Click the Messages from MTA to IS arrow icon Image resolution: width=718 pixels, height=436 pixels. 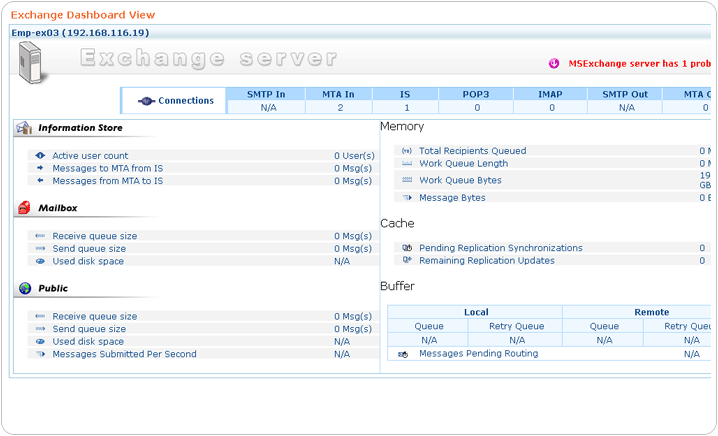(x=40, y=180)
